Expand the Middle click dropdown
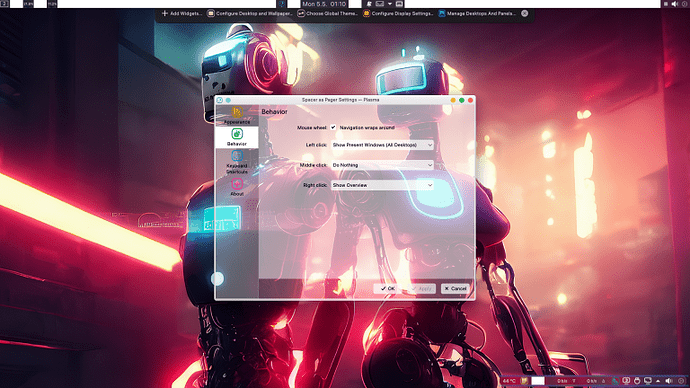The height and width of the screenshot is (388, 690). click(x=382, y=165)
